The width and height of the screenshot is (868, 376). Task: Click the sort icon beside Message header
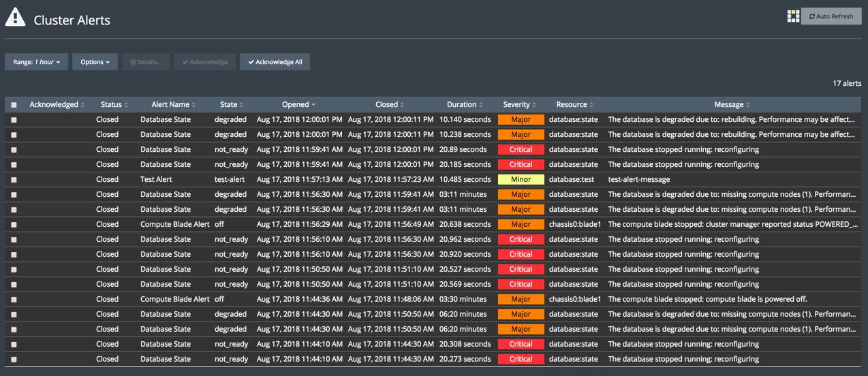[748, 105]
